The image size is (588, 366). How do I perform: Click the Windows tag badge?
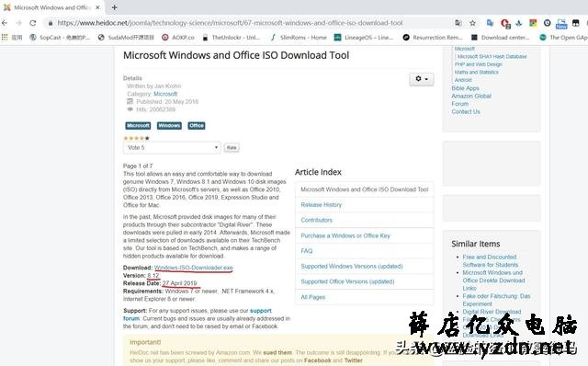pyautogui.click(x=169, y=125)
